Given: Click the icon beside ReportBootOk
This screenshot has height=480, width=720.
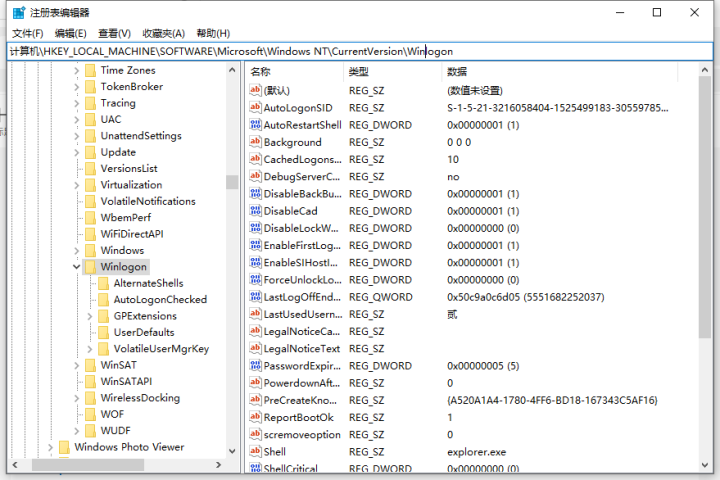Looking at the screenshot, I should pyautogui.click(x=255, y=417).
